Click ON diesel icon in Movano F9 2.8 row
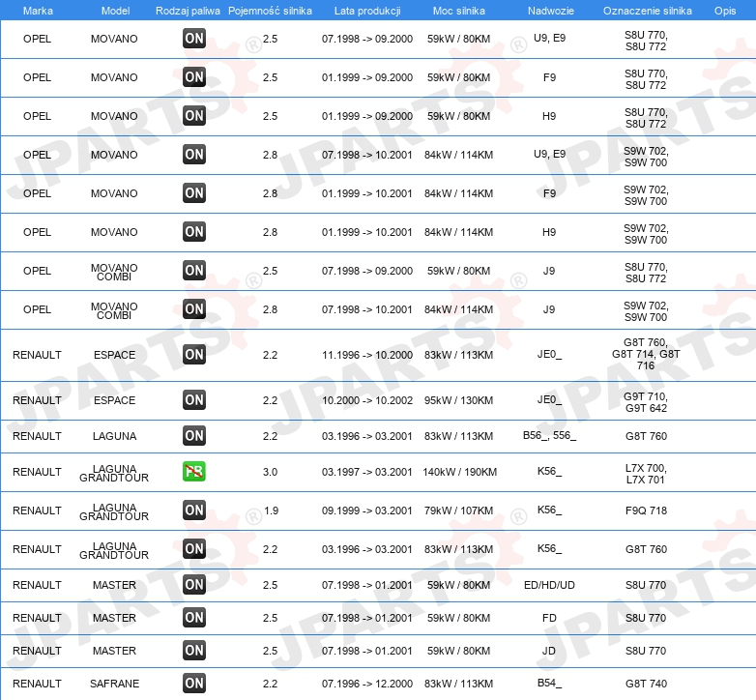Image resolution: width=756 pixels, height=700 pixels. click(x=194, y=192)
